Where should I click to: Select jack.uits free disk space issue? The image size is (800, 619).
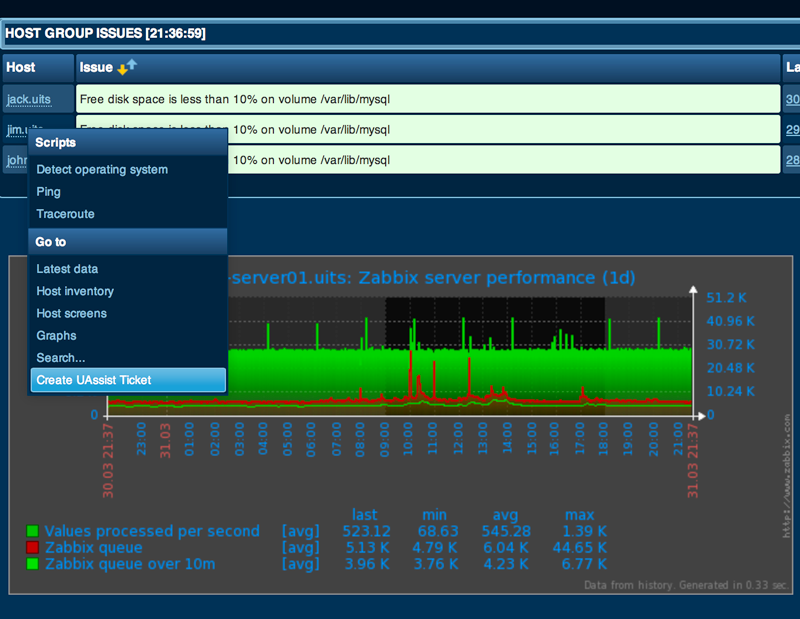pos(428,99)
